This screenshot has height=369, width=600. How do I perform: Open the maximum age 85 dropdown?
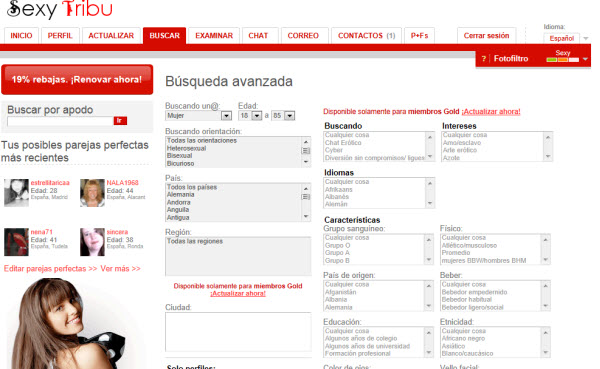tap(283, 116)
